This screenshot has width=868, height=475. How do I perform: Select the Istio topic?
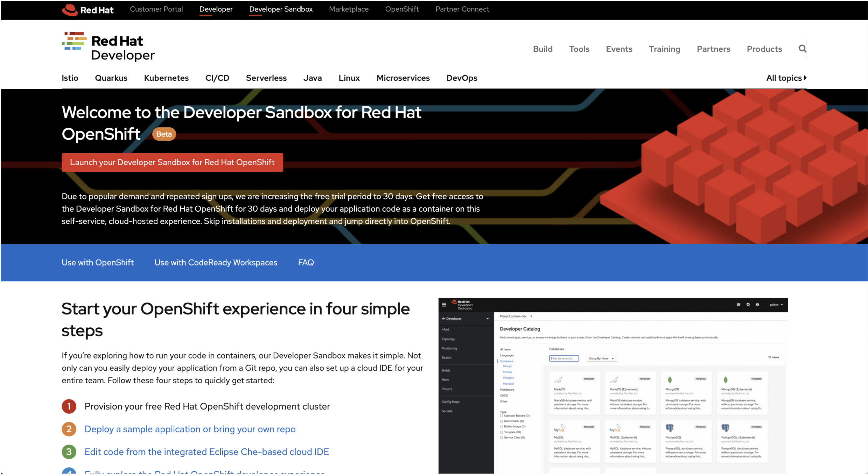pyautogui.click(x=70, y=78)
